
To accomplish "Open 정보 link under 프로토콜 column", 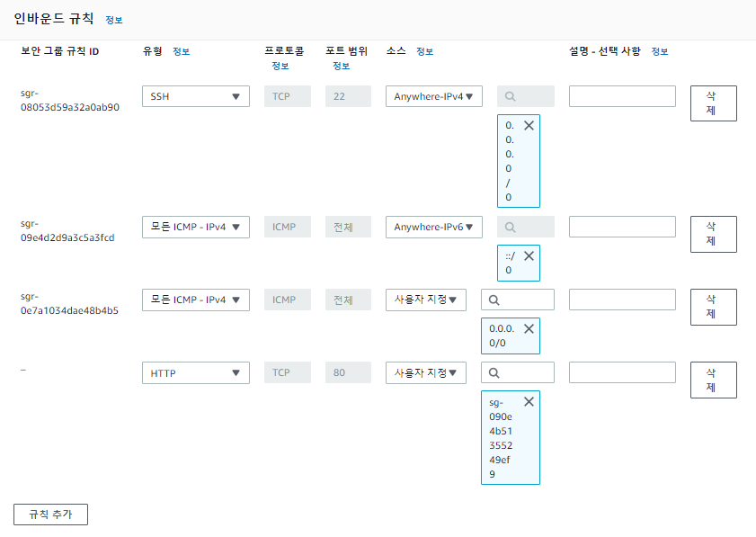I will tap(280, 66).
